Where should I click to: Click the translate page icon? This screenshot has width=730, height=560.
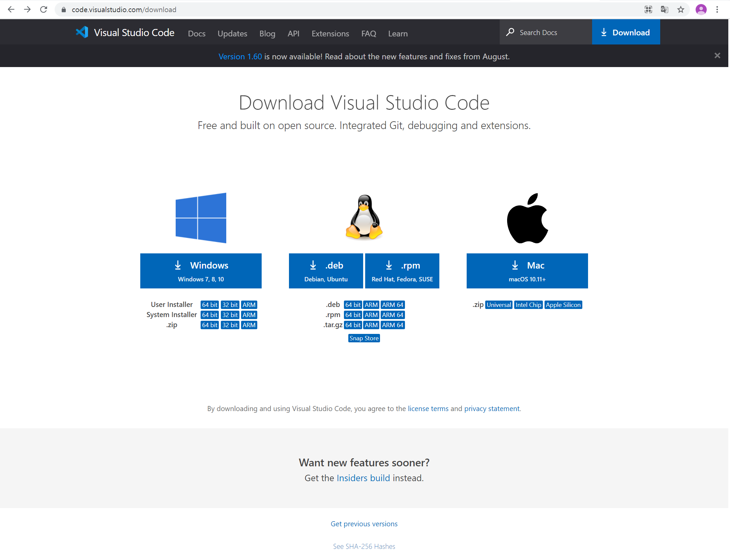coord(665,9)
